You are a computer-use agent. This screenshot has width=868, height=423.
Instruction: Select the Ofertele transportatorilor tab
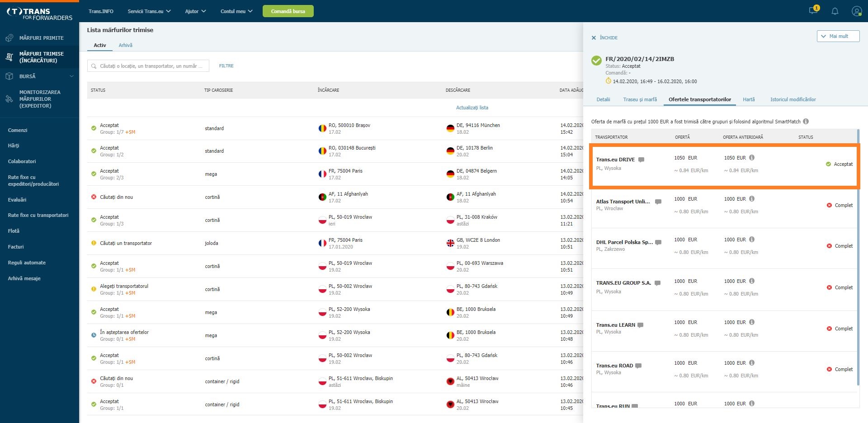(x=699, y=99)
